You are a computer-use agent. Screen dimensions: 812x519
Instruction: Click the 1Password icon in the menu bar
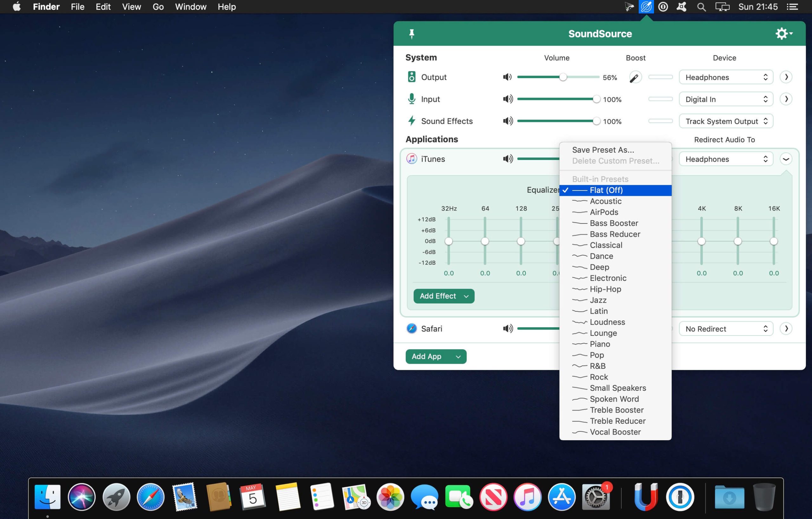pos(663,6)
